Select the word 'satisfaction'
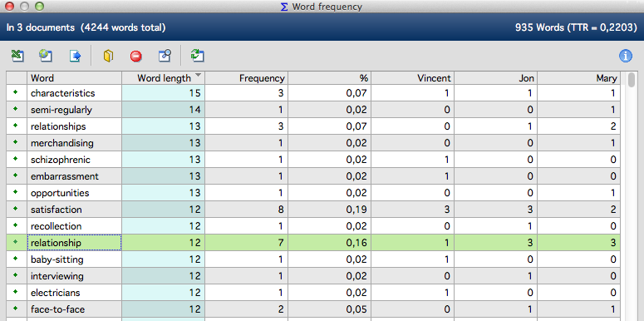 pyautogui.click(x=57, y=210)
